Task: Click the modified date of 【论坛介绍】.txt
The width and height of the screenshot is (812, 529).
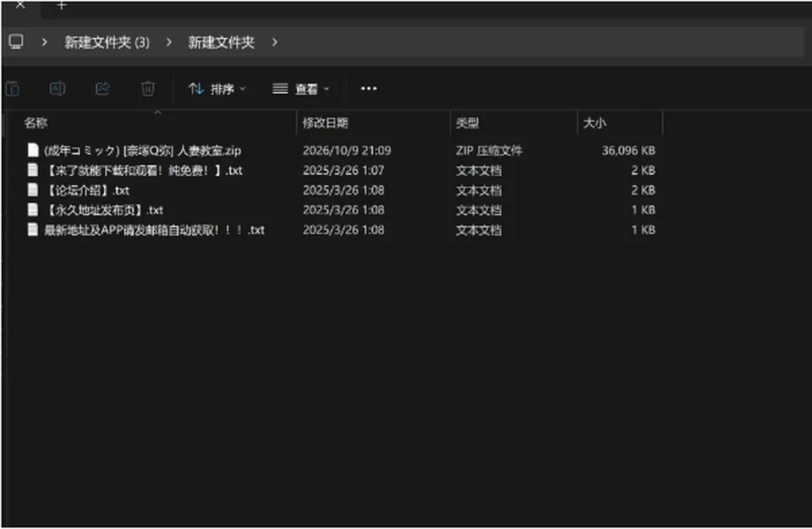Action: (x=344, y=190)
